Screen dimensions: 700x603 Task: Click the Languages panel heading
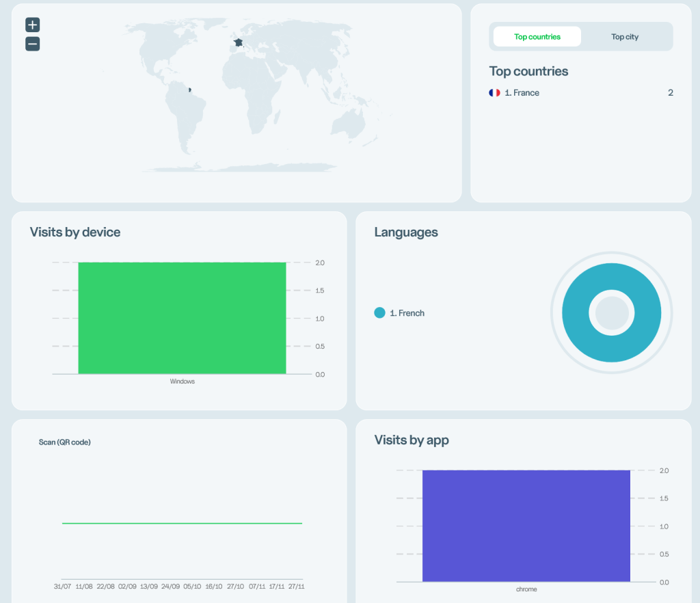(406, 232)
